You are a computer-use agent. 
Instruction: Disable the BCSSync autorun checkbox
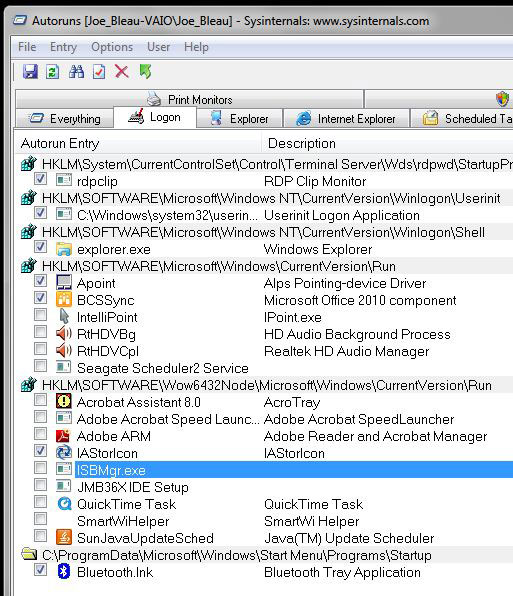pyautogui.click(x=40, y=298)
